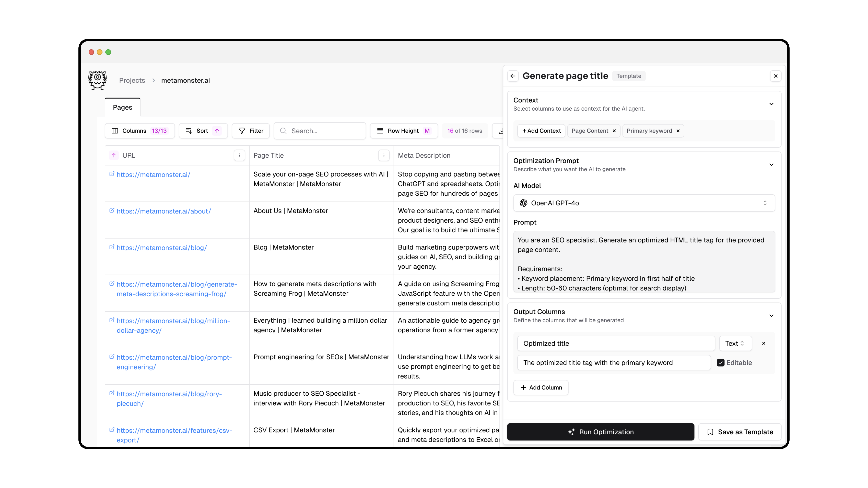Open the Columns 13/13 selector
868x488 pixels.
pos(140,131)
